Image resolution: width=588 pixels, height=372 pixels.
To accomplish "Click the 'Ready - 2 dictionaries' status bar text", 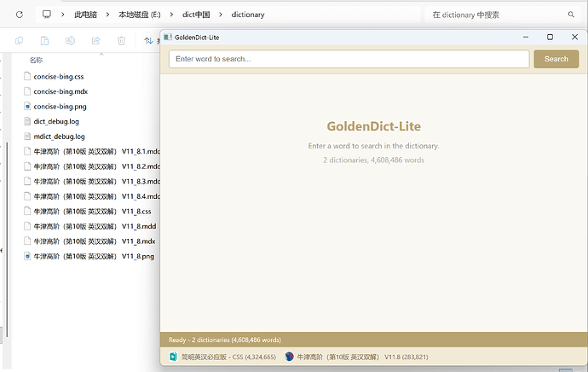I will click(x=225, y=340).
